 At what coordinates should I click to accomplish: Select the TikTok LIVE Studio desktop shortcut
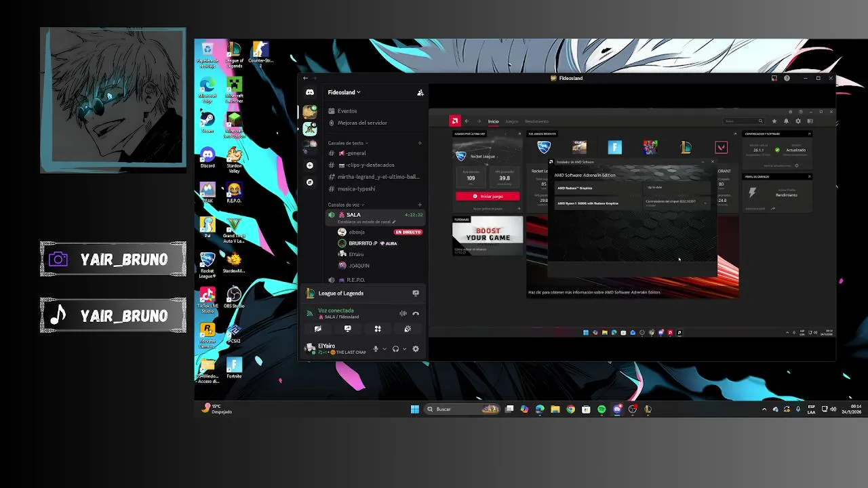(x=208, y=300)
